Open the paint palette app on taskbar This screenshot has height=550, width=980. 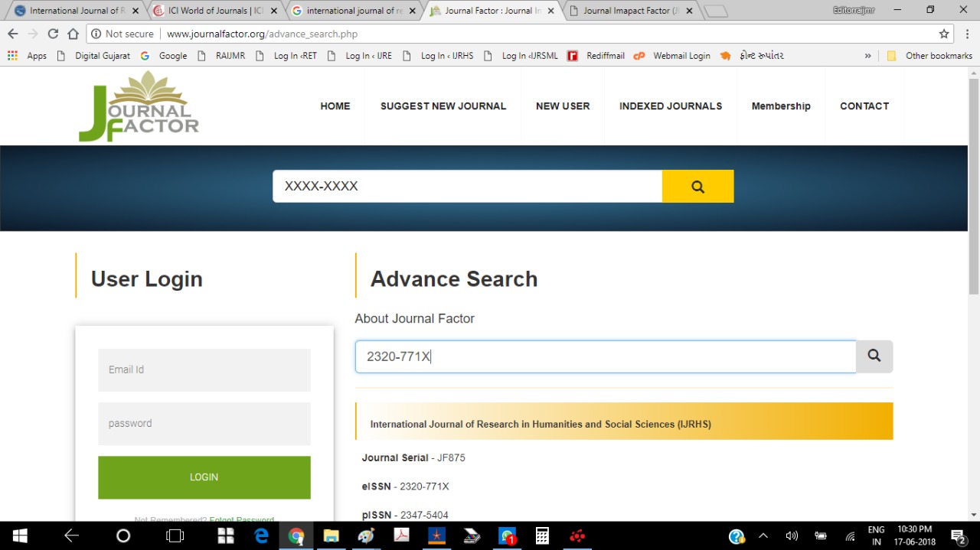(366, 536)
